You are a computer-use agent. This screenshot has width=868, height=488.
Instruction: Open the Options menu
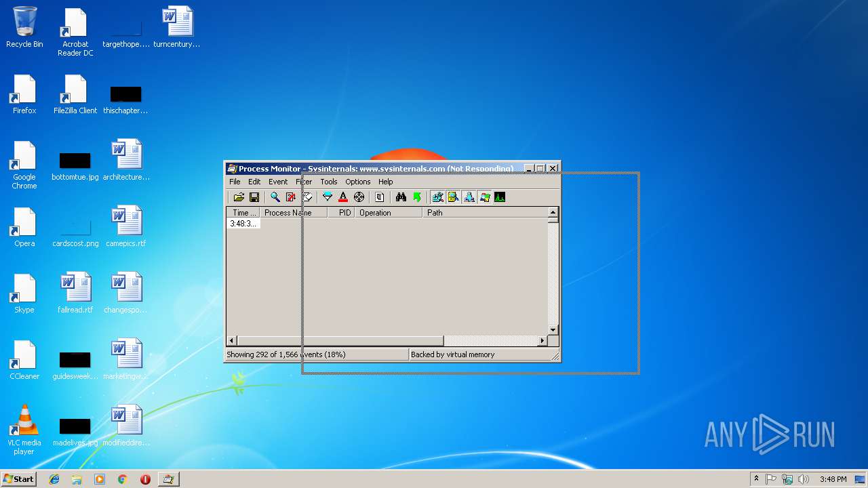click(358, 182)
